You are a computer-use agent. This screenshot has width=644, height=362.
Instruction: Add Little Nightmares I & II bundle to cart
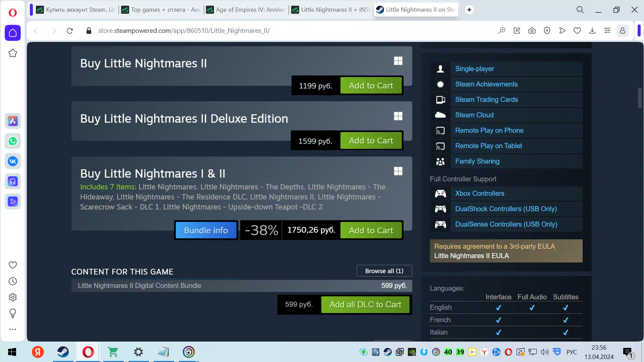(x=371, y=230)
